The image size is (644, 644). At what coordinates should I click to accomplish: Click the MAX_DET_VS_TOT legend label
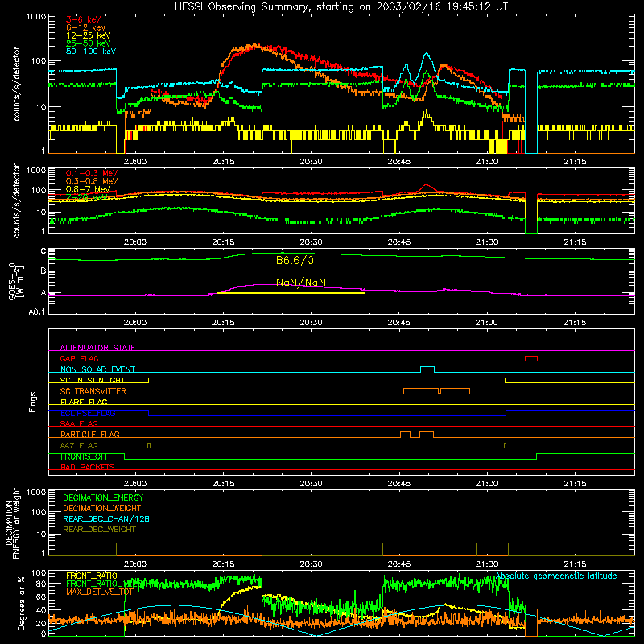pyautogui.click(x=99, y=592)
